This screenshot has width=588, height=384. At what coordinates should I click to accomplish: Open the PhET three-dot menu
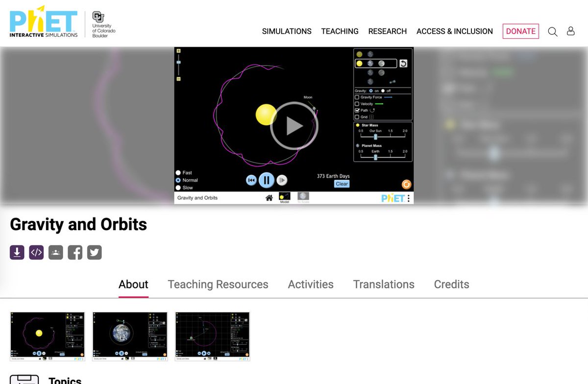pyautogui.click(x=409, y=198)
